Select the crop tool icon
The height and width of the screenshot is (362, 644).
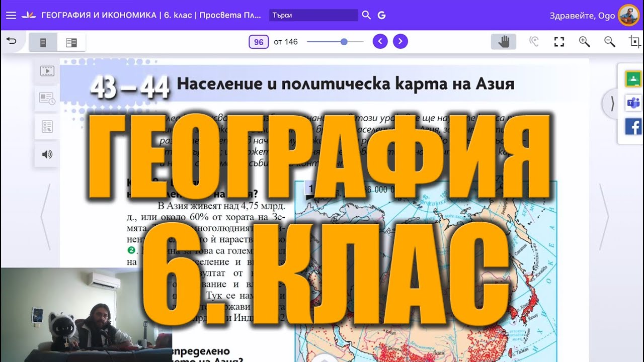[634, 42]
